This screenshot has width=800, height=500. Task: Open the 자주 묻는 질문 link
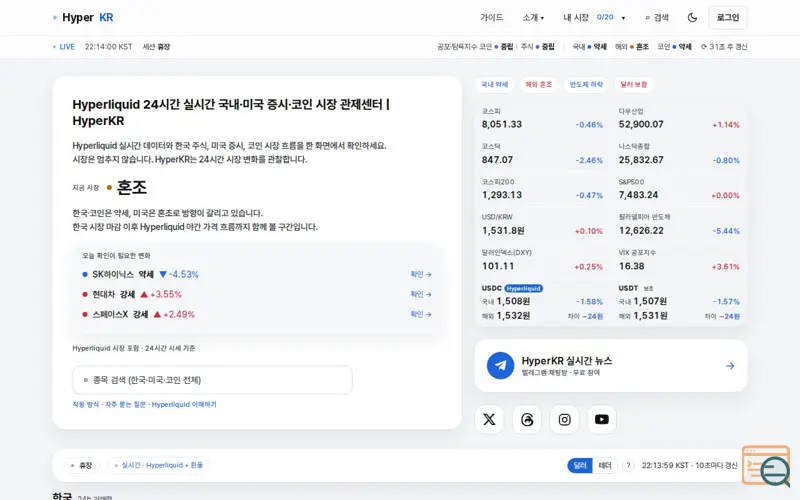pyautogui.click(x=125, y=405)
